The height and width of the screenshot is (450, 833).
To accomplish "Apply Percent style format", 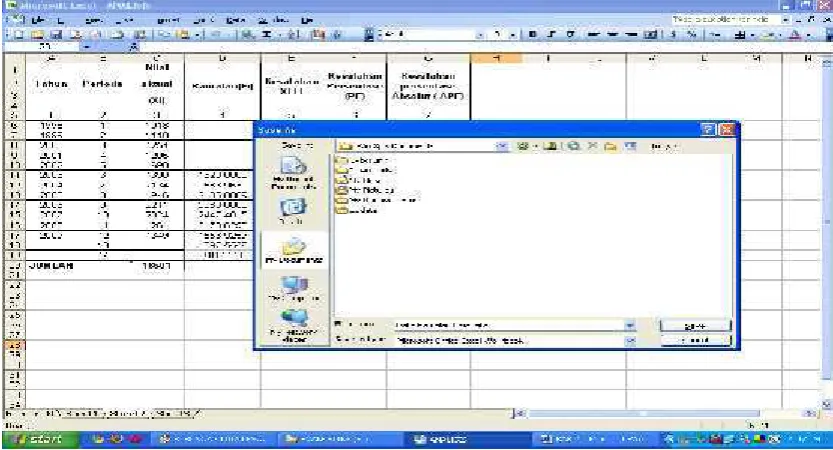I will (692, 35).
